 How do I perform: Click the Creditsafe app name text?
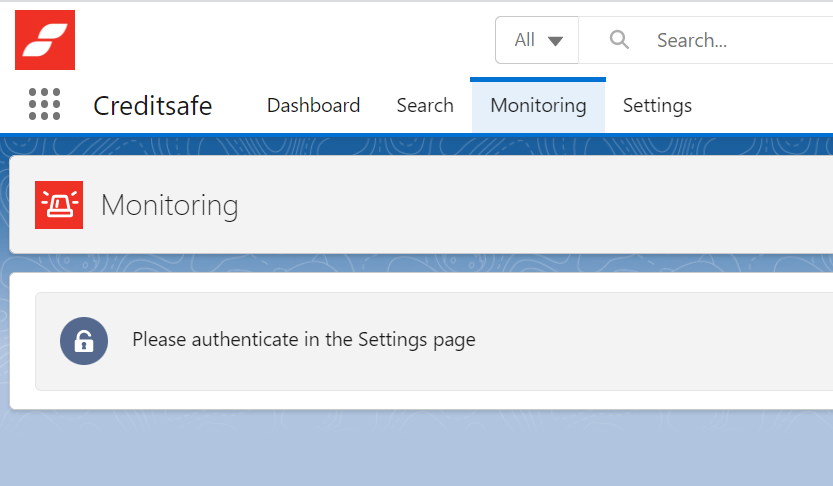pos(153,106)
